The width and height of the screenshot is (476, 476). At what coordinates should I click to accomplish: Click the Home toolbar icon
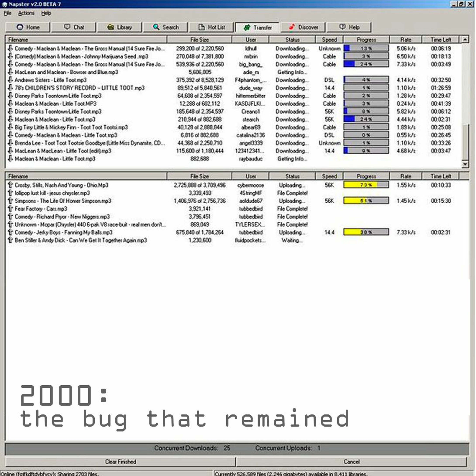(20, 27)
